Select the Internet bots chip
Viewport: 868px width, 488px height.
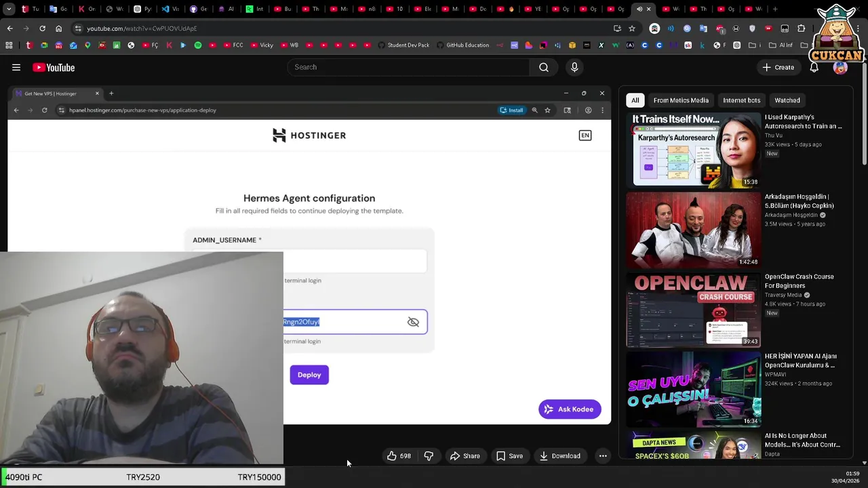tap(742, 100)
